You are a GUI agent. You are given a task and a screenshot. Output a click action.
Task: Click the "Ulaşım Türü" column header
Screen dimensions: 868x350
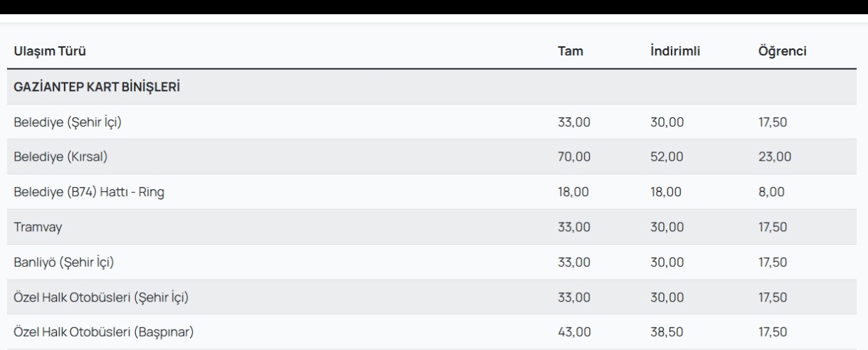pyautogui.click(x=50, y=52)
